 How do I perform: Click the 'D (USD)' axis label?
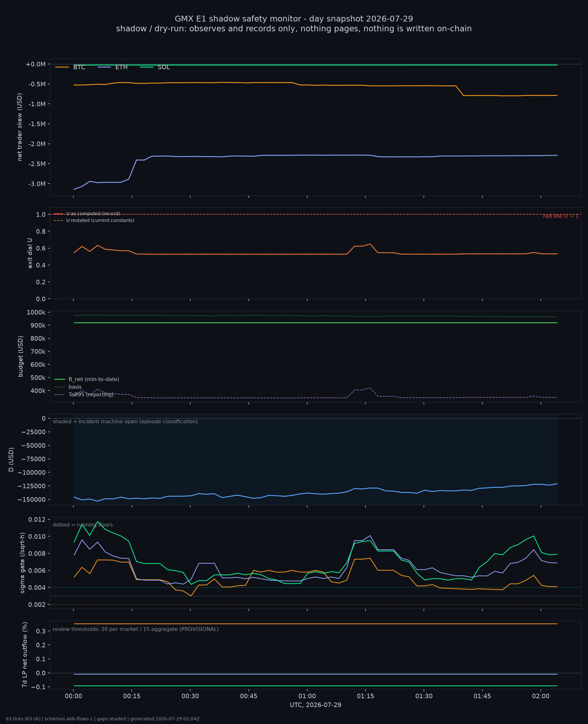(x=11, y=460)
